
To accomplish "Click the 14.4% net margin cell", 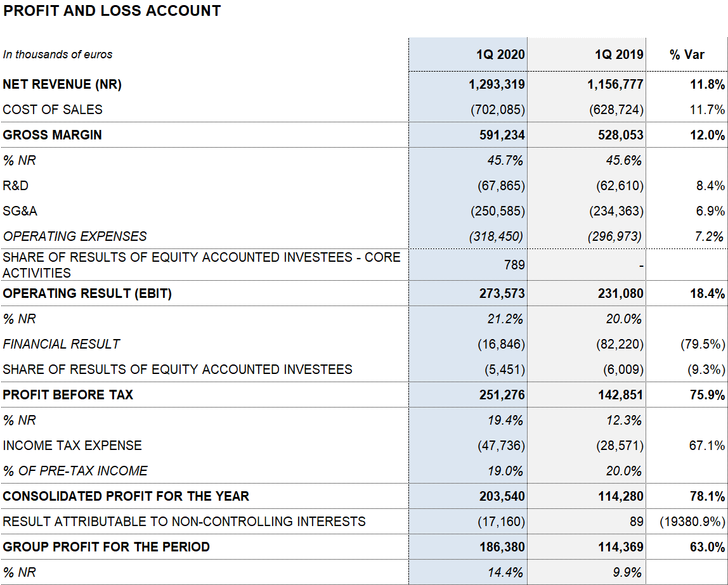I will coord(505,572).
